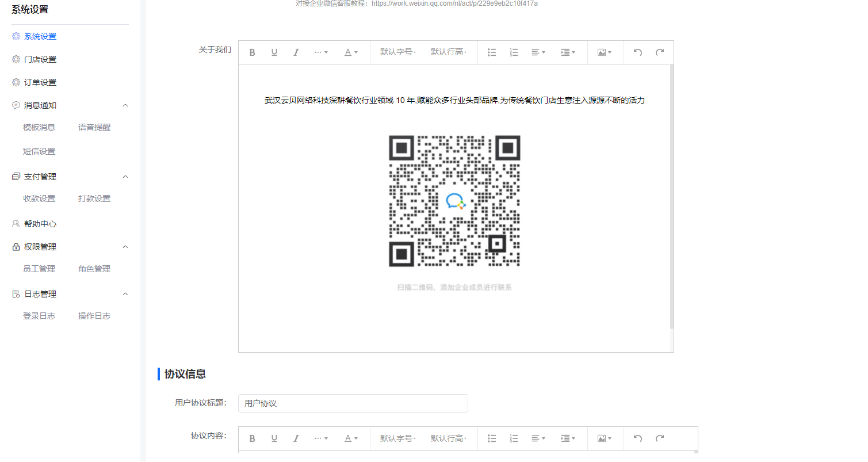Click Undo in the 协议内容 editor
Viewport: 868px width, 462px height.
(x=637, y=438)
